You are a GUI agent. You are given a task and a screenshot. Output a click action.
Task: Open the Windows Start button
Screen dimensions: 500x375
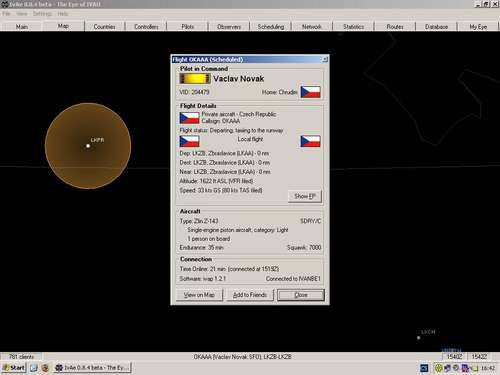tap(14, 368)
